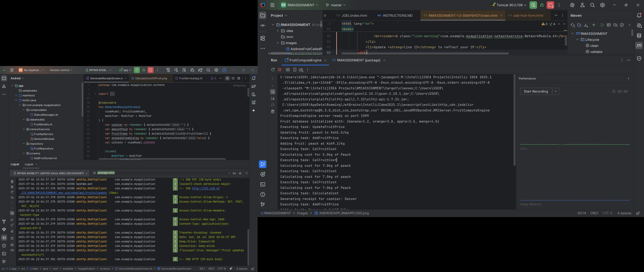This screenshot has width=644, height=272.
Task: Open the app run configuration dropdown
Action: pyautogui.click(x=125, y=70)
